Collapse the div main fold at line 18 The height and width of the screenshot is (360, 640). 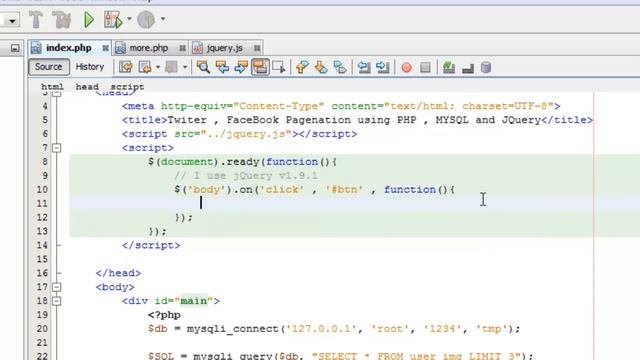click(x=56, y=301)
